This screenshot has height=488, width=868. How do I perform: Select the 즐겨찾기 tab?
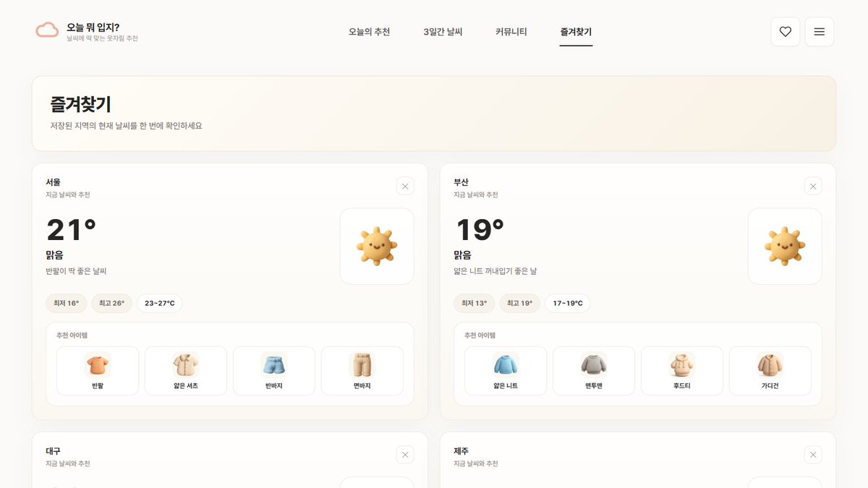(576, 32)
